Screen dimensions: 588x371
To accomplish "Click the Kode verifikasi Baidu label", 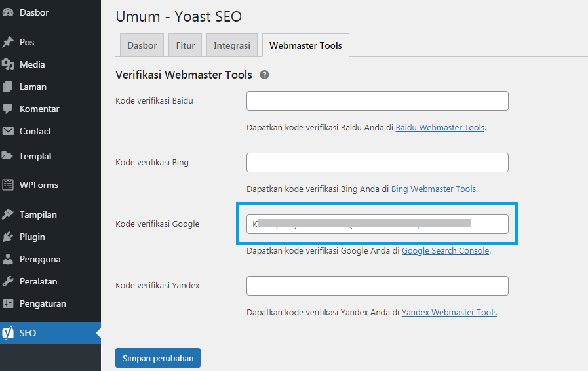I will click(x=154, y=100).
